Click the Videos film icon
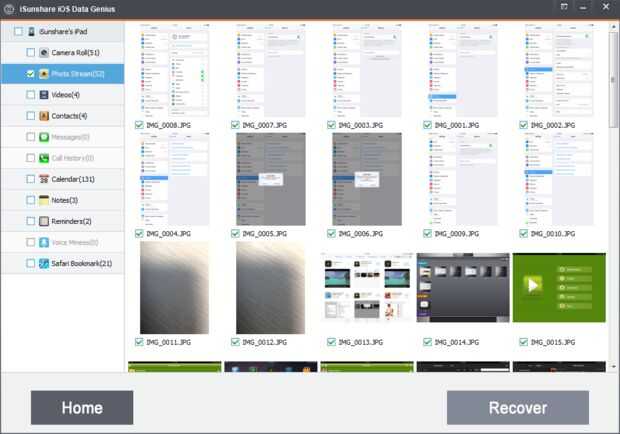620x434 pixels. (44, 95)
